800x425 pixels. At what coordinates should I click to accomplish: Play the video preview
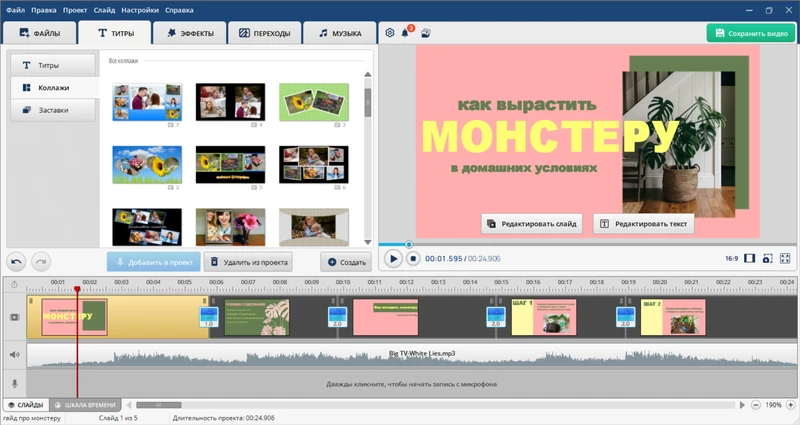(x=393, y=259)
